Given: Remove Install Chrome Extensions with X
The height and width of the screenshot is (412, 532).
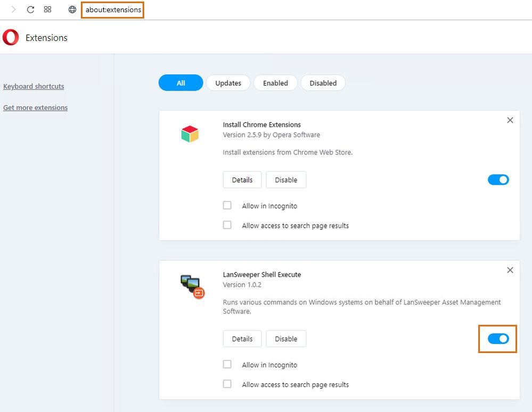Looking at the screenshot, I should (510, 120).
